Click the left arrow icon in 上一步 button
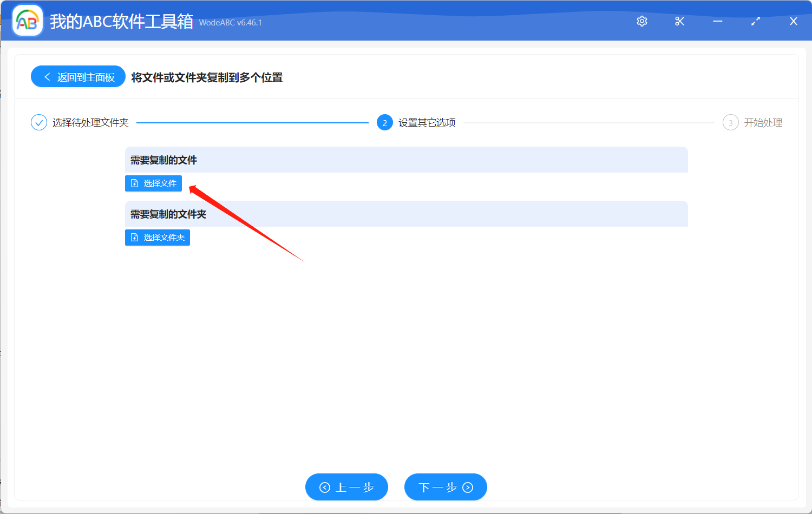 325,487
